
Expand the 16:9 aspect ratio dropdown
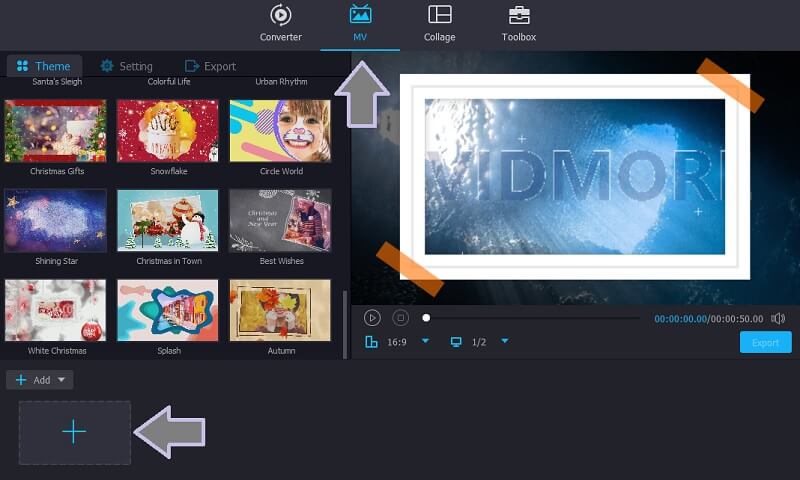click(425, 342)
